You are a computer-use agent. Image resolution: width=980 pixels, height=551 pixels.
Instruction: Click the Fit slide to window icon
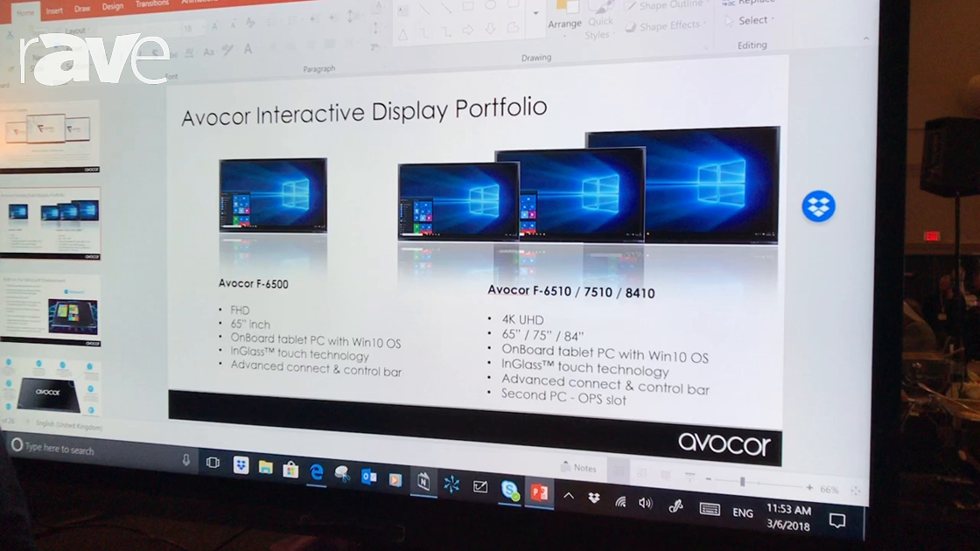(x=855, y=491)
